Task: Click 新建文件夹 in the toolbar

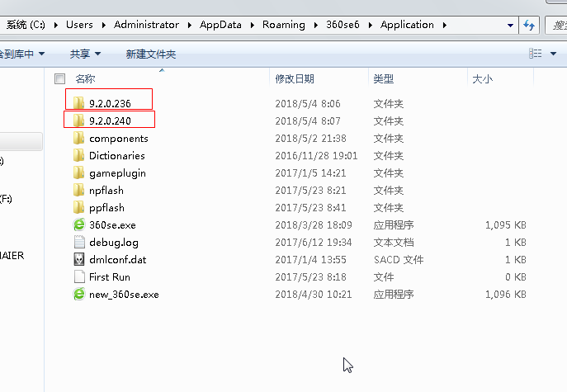Action: [x=151, y=54]
